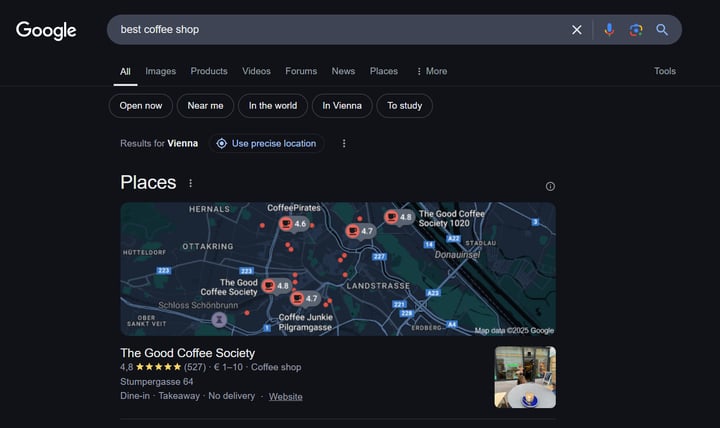The image size is (720, 428).
Task: Start voice search with microphone icon
Action: click(x=608, y=30)
